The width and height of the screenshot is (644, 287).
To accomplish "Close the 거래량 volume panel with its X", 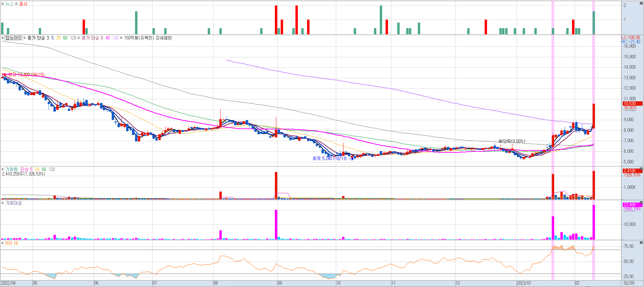I will (x=641, y=169).
